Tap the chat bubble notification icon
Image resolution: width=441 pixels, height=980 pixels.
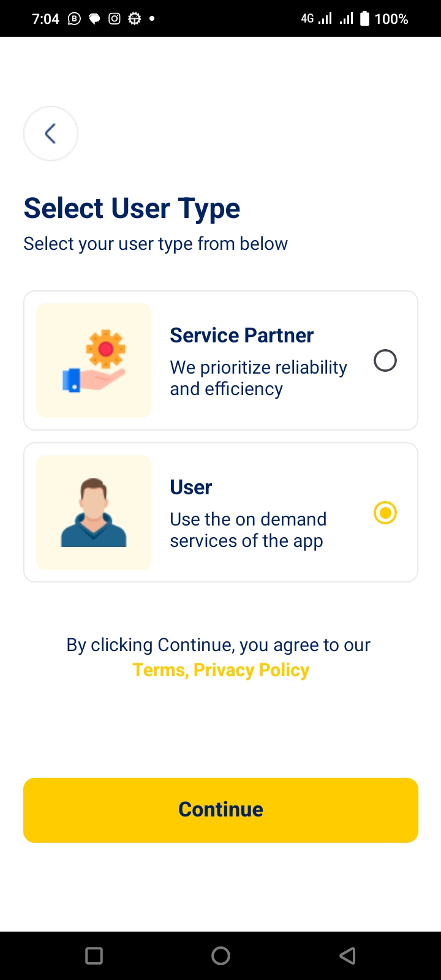point(94,19)
